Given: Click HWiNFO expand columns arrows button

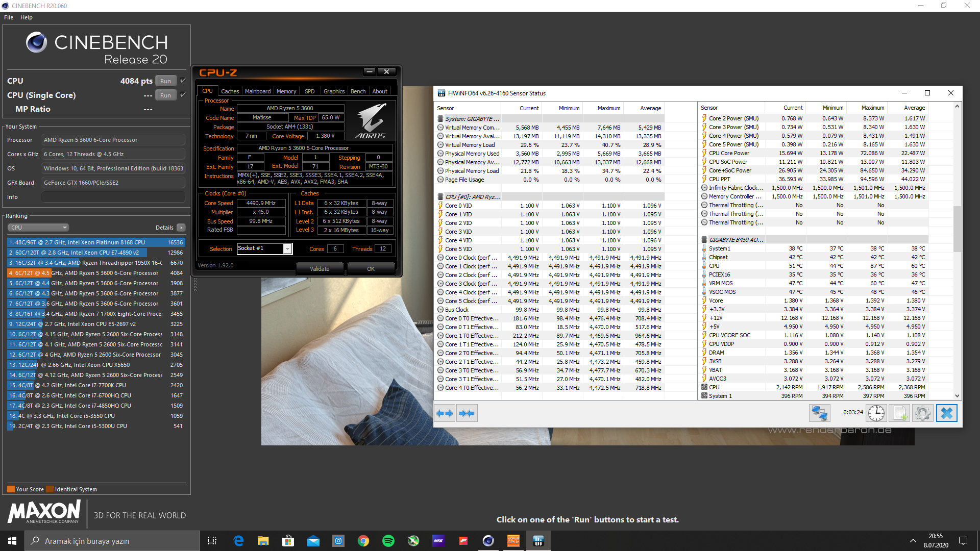Looking at the screenshot, I should click(x=445, y=413).
